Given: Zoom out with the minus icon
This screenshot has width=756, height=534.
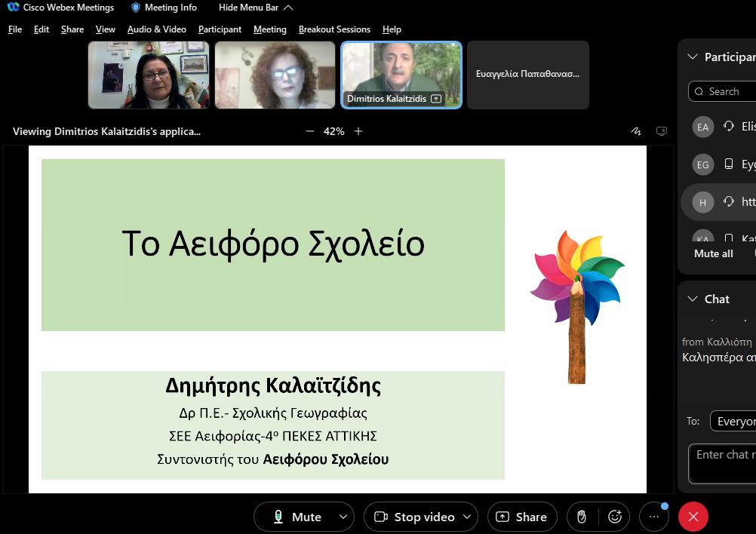Looking at the screenshot, I should coord(310,131).
